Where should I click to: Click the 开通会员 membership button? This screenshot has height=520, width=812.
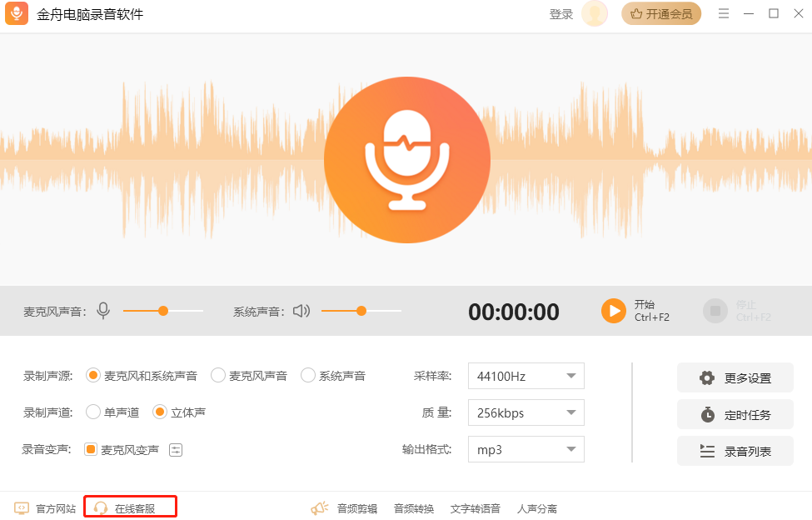[661, 13]
